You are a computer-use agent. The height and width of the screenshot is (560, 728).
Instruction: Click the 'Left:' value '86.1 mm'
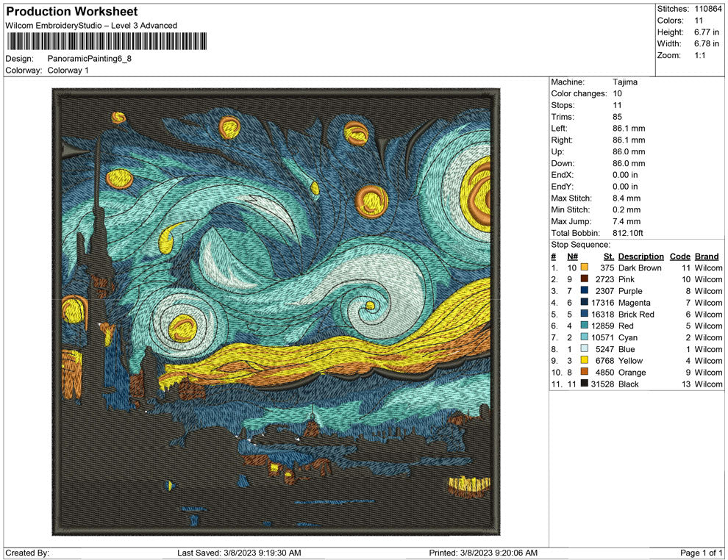coord(629,129)
